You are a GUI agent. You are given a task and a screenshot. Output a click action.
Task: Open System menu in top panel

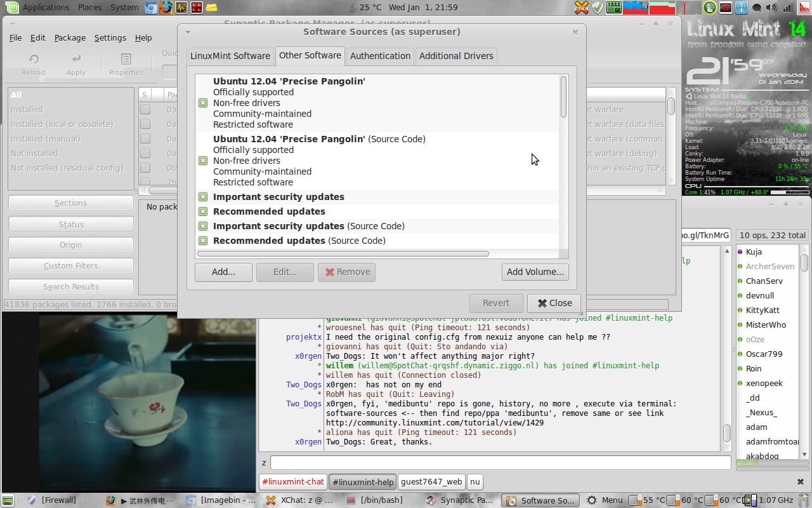tap(124, 8)
